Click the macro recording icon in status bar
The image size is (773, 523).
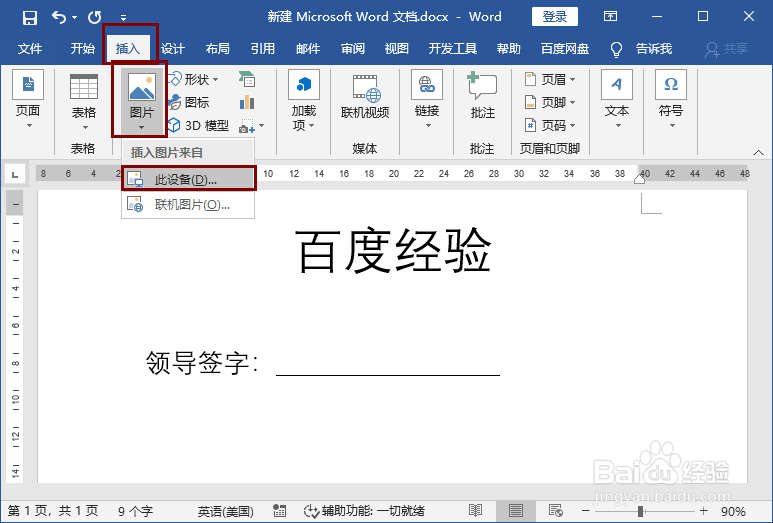pos(280,511)
